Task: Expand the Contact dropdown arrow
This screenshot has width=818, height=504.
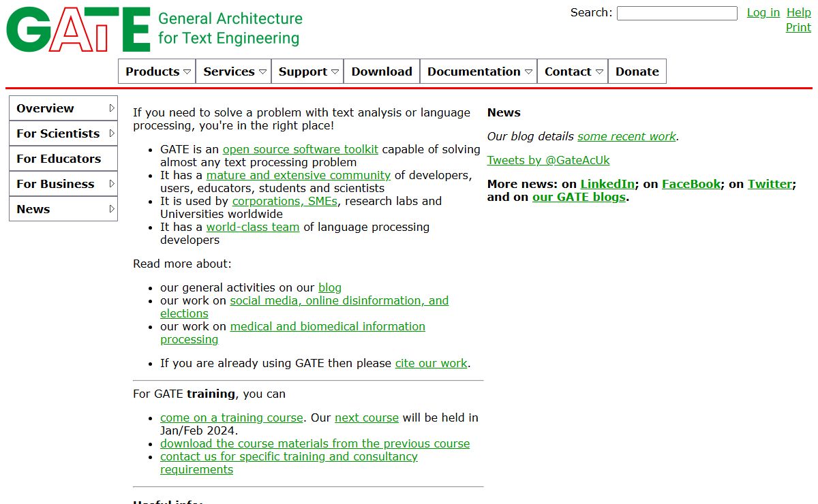Action: coord(599,72)
